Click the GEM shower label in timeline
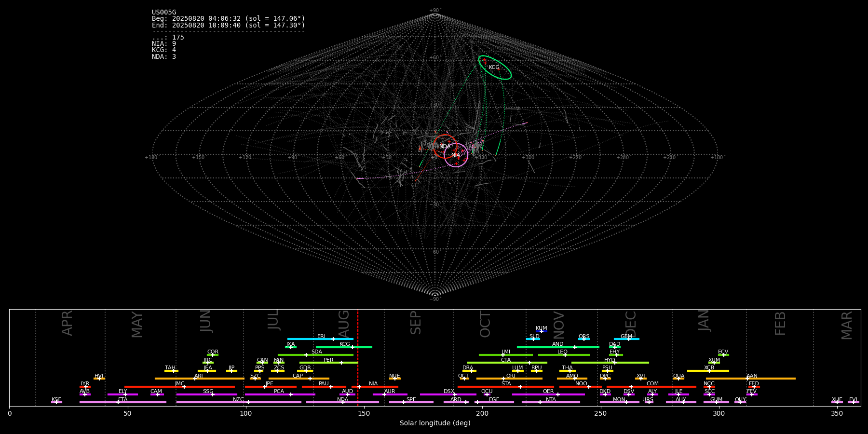868x434 pixels. pos(626,337)
